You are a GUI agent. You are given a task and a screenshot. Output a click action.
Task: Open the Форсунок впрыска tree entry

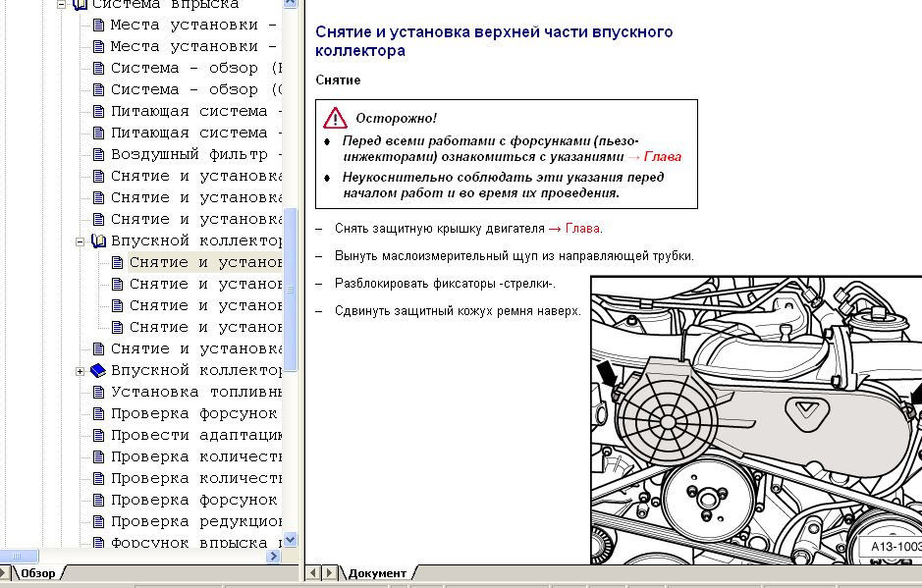pos(196,543)
